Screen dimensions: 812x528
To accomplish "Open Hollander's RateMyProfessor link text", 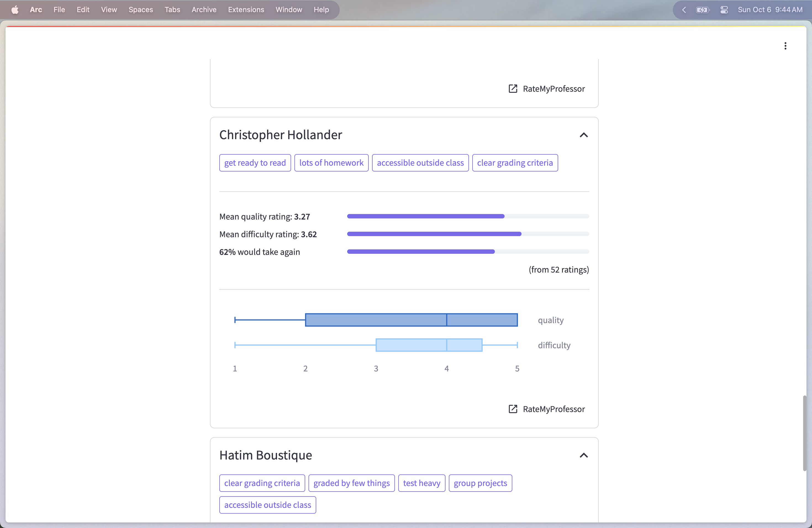I will (x=553, y=409).
